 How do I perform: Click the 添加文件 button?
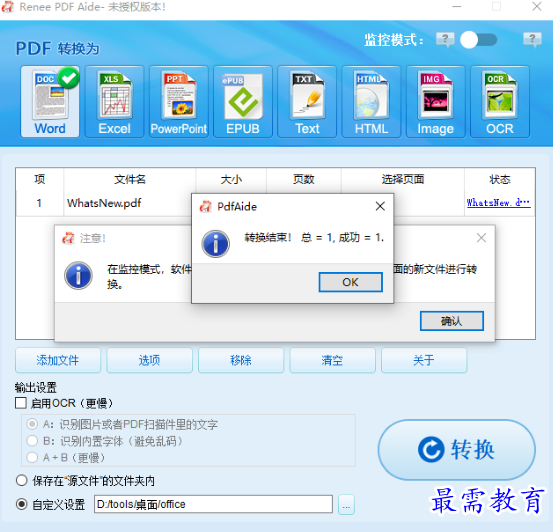[58, 360]
